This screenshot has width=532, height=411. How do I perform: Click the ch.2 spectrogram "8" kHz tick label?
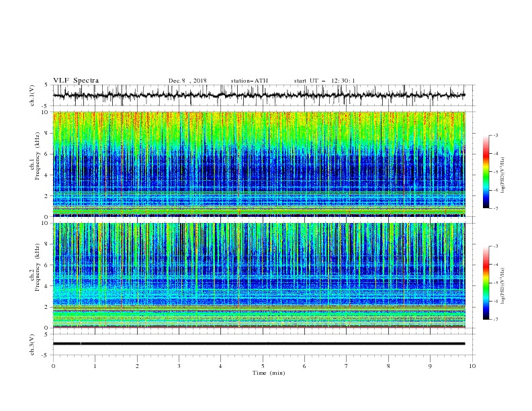47,244
